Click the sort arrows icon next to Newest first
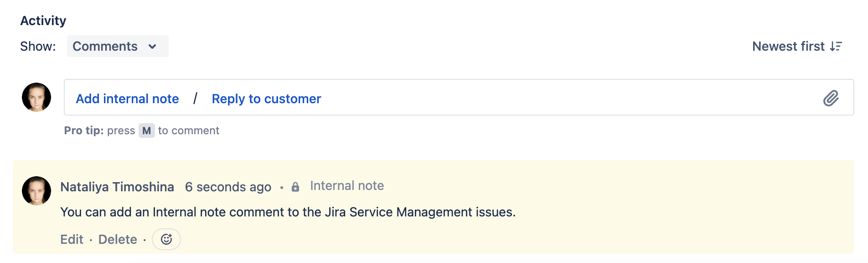 tap(836, 46)
